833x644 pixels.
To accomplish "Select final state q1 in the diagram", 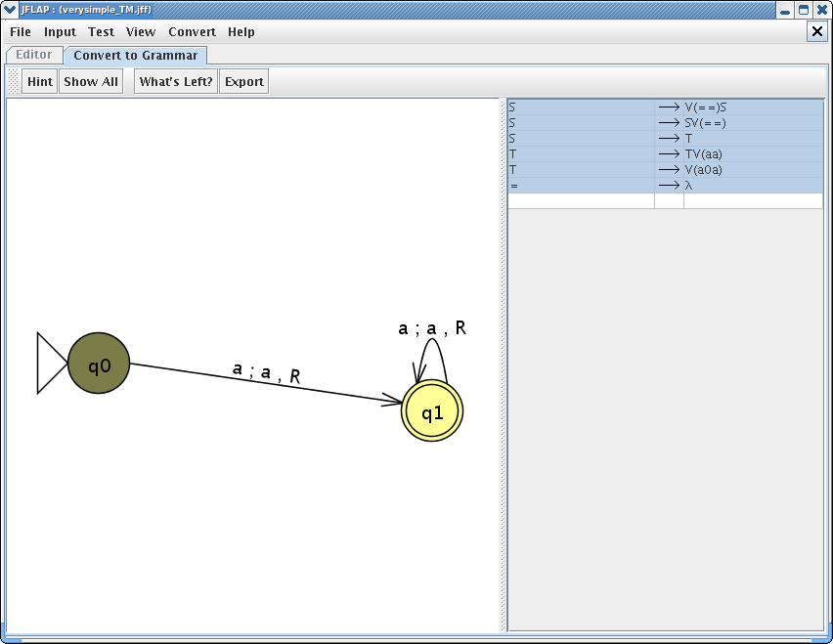I will coord(432,410).
